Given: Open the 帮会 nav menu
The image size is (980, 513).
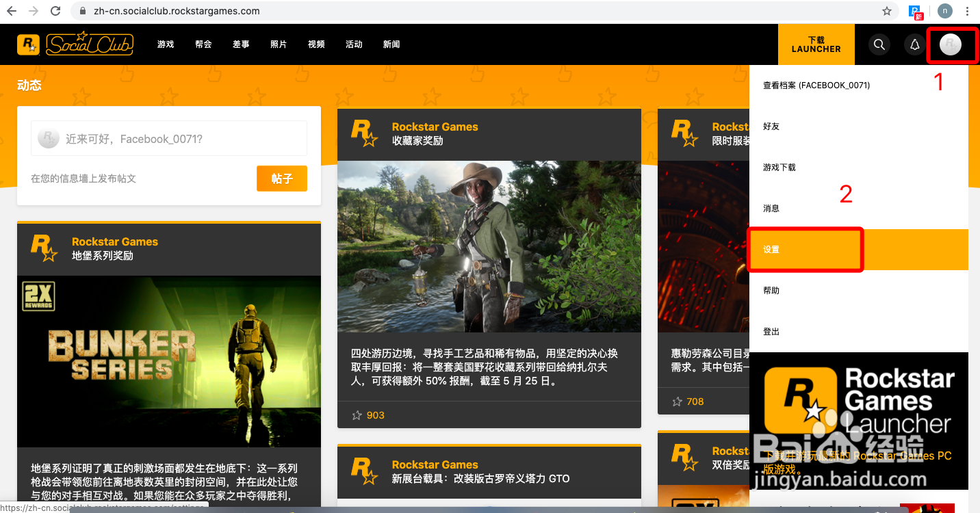Looking at the screenshot, I should (x=203, y=44).
